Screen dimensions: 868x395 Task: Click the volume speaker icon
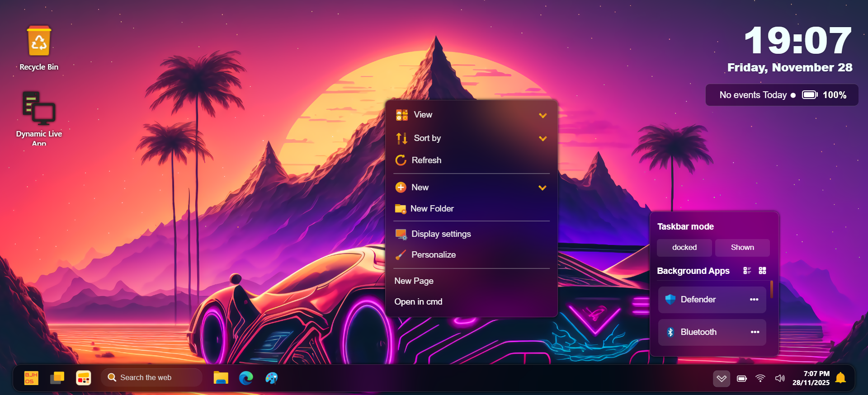780,378
